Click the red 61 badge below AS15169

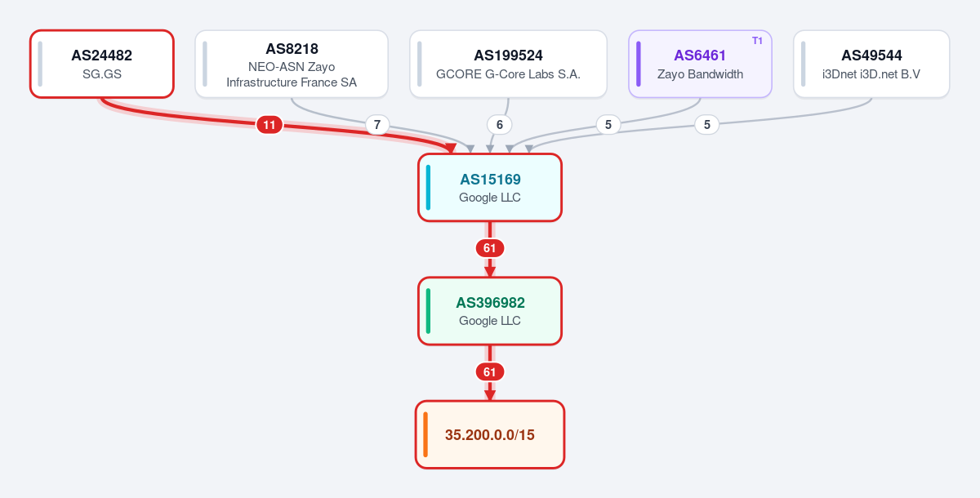coord(490,248)
